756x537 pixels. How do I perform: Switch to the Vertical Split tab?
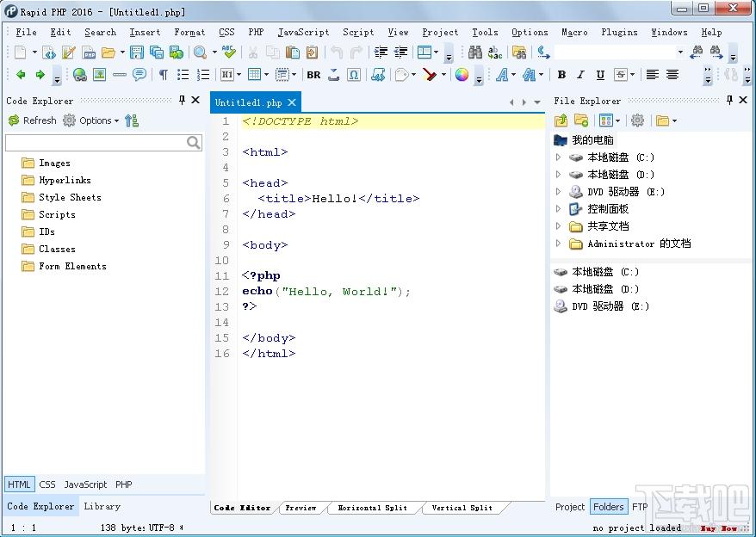click(x=462, y=508)
